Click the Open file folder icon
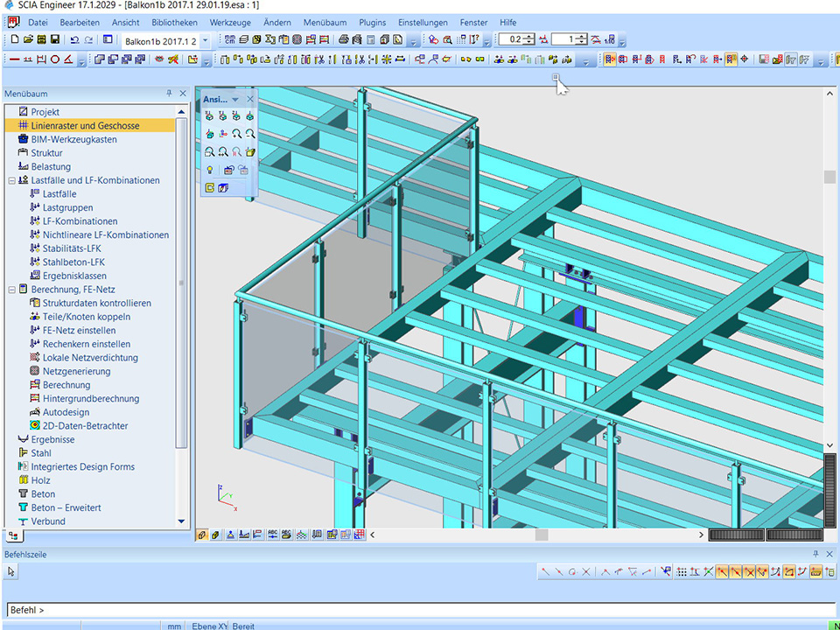The height and width of the screenshot is (630, 840). (x=28, y=40)
